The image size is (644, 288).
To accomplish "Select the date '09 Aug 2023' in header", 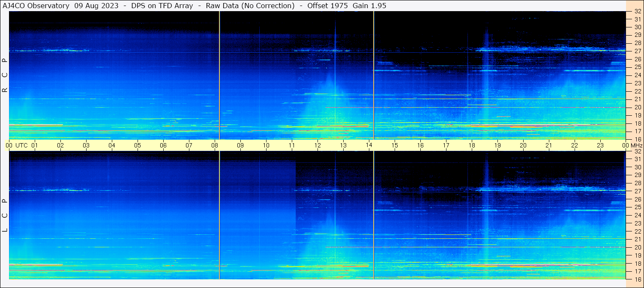I will (x=96, y=6).
